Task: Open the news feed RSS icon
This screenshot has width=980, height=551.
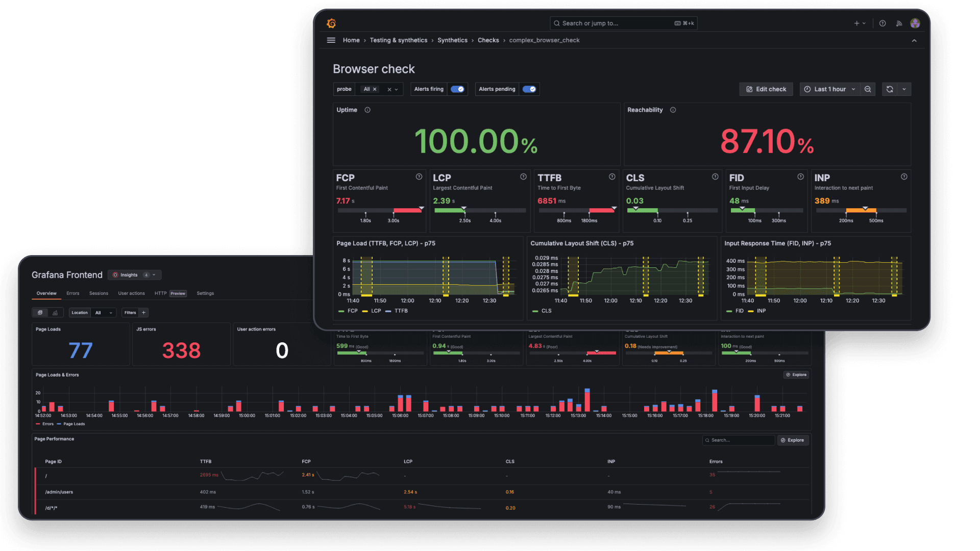Action: point(899,23)
